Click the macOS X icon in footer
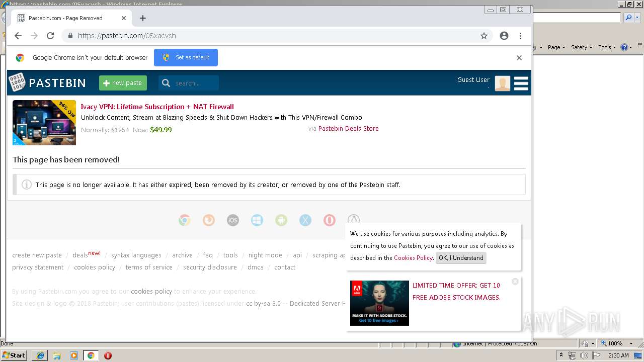Viewport: 644px width, 362px height. coord(305,220)
